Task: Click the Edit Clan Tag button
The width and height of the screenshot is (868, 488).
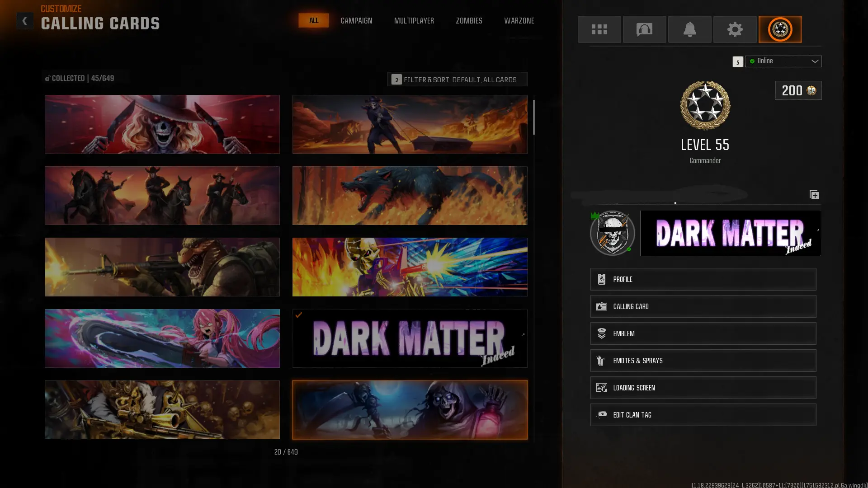Action: 703,415
